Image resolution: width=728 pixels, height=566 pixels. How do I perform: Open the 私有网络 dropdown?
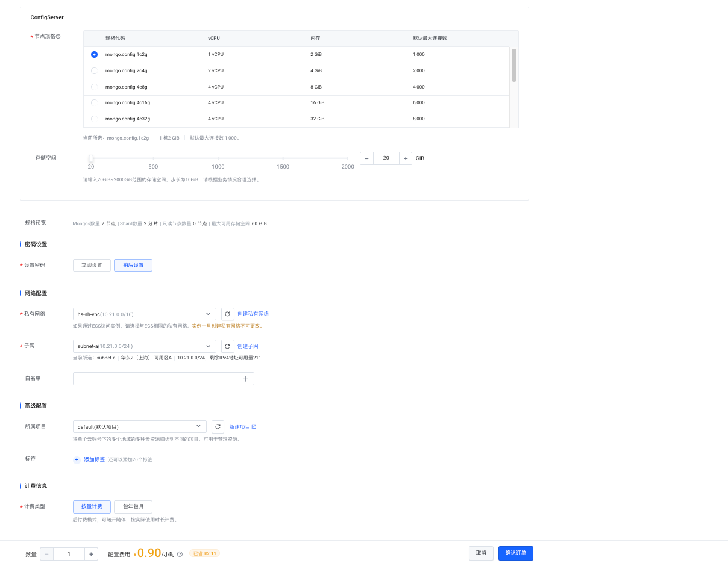pos(144,314)
